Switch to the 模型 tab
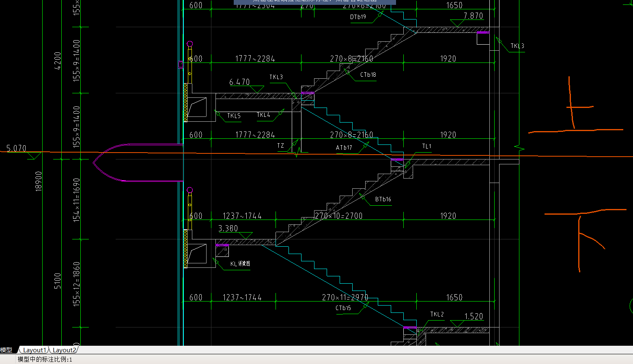 coord(6,350)
